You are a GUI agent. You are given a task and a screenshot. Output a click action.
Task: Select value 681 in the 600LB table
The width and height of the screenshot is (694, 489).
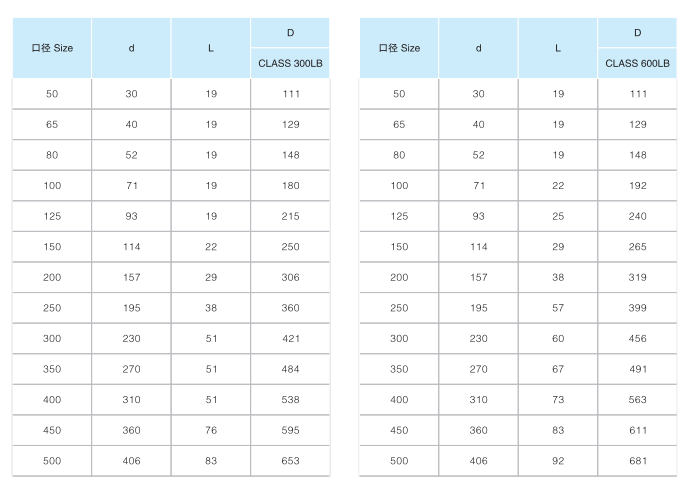[637, 461]
